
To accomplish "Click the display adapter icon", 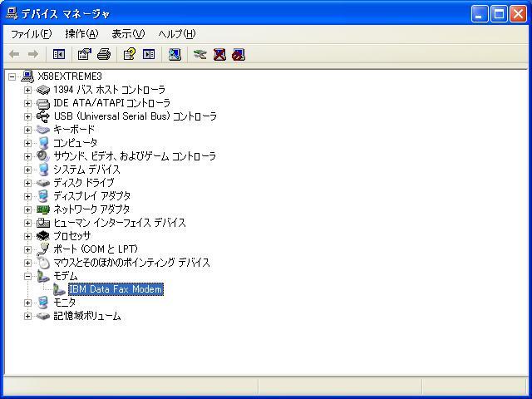I will click(43, 196).
